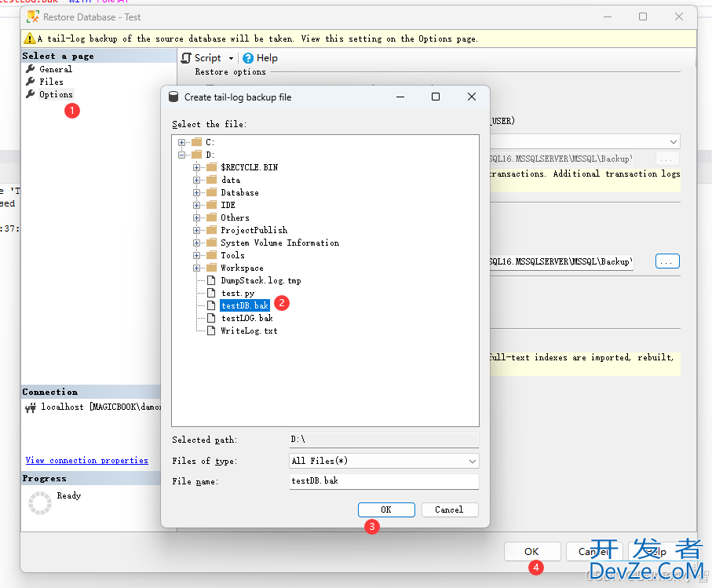The height and width of the screenshot is (588, 712).
Task: Select the Tools folder icon
Action: (x=212, y=255)
